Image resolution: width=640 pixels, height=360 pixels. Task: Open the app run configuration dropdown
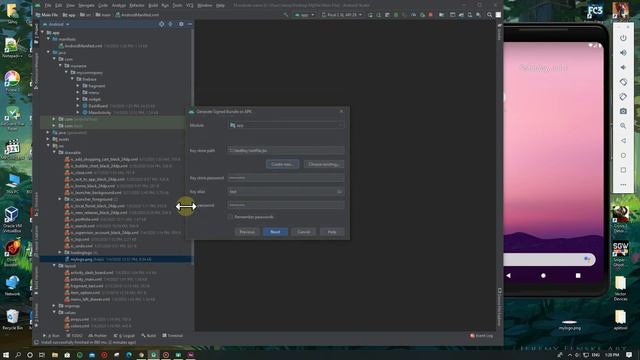point(304,15)
